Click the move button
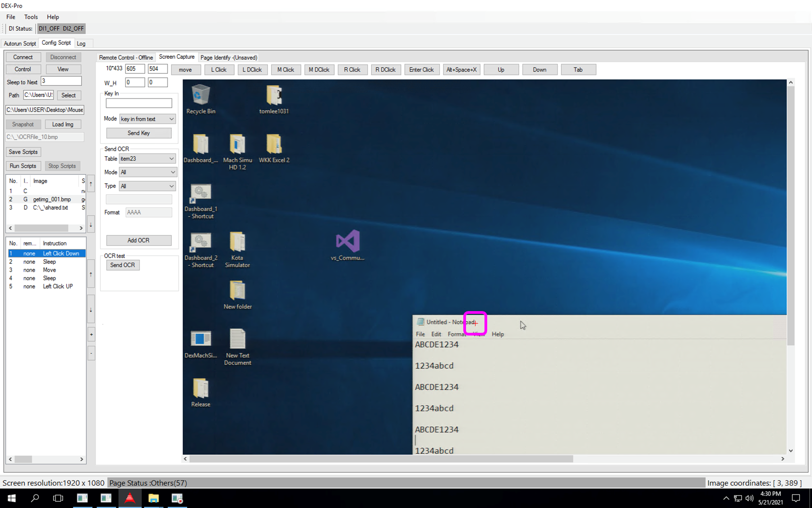The width and height of the screenshot is (812, 508). click(x=185, y=70)
